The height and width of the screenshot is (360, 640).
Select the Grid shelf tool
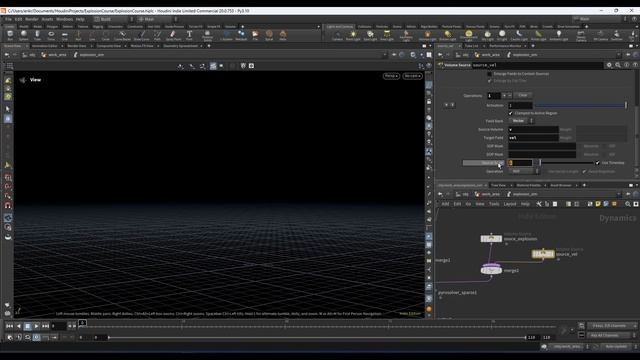pyautogui.click(x=64, y=36)
